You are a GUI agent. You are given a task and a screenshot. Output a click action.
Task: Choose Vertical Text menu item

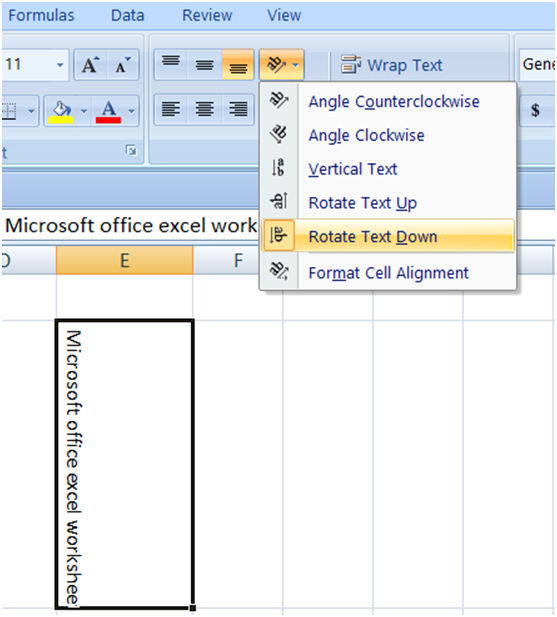click(x=388, y=169)
